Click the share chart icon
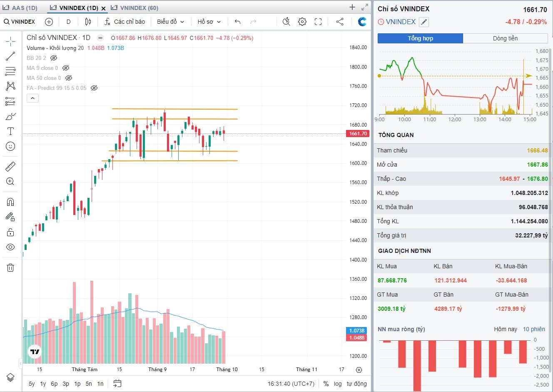The width and height of the screenshot is (553, 392). point(340,22)
